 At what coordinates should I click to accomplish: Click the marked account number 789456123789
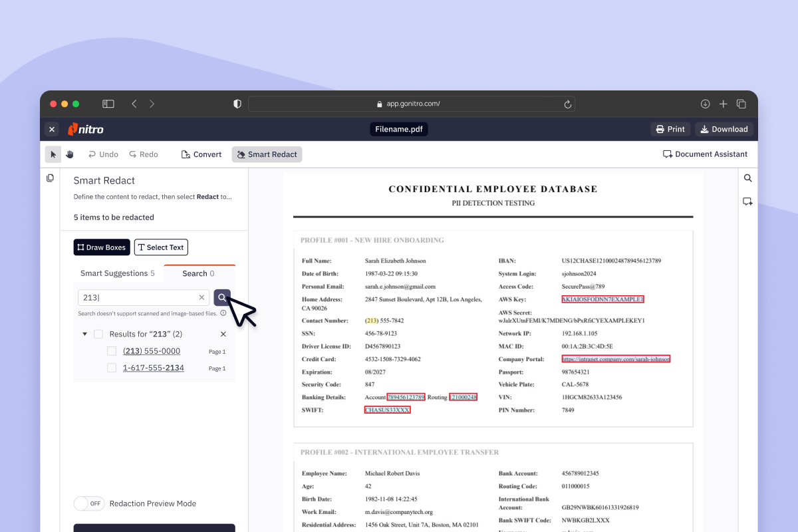(x=406, y=397)
